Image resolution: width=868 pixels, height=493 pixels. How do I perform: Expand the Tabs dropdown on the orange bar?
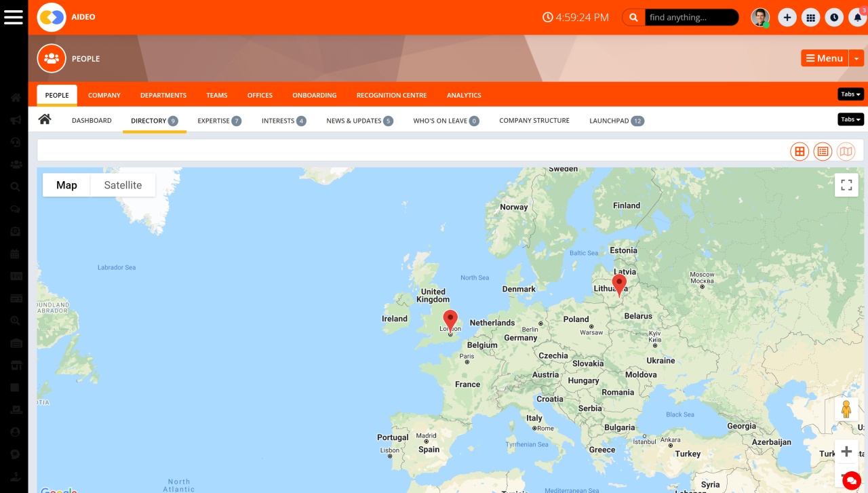pos(850,94)
